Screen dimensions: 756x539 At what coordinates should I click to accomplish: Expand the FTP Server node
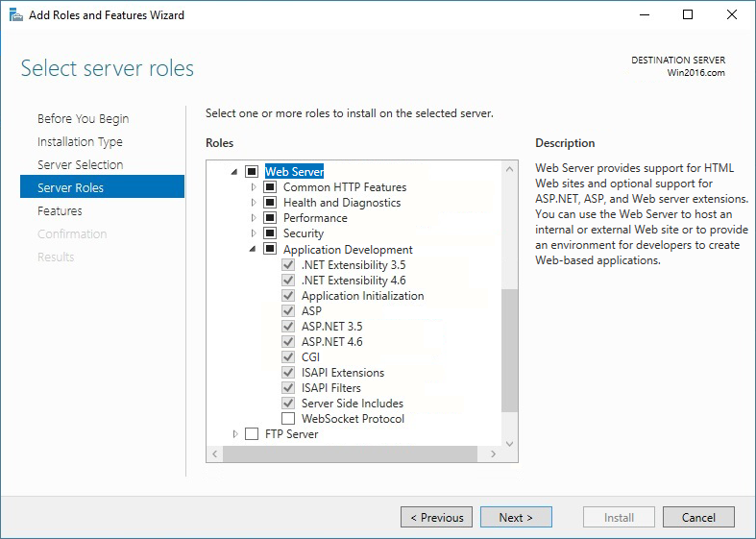[x=235, y=434]
